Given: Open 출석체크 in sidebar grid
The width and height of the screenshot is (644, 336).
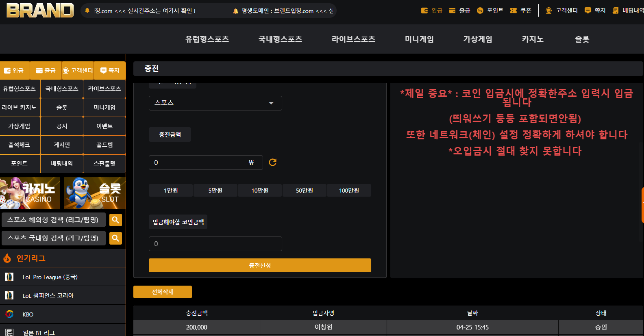Looking at the screenshot, I should click(x=20, y=145).
